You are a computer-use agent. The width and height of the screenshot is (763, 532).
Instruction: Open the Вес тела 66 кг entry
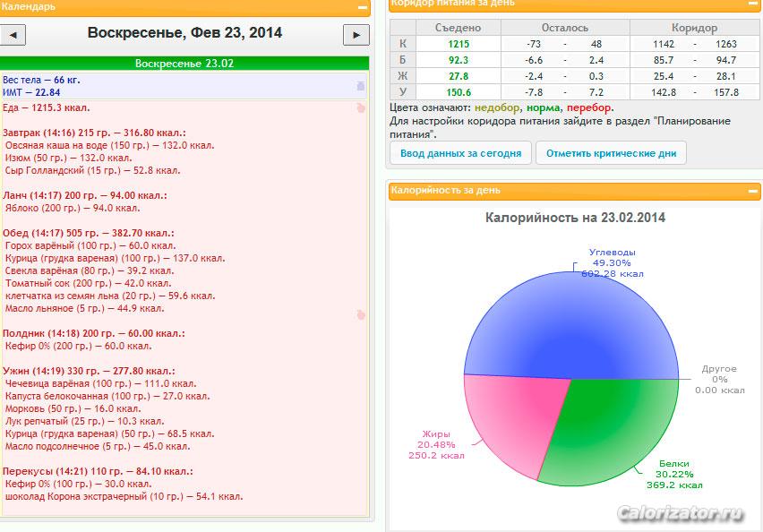[x=41, y=80]
